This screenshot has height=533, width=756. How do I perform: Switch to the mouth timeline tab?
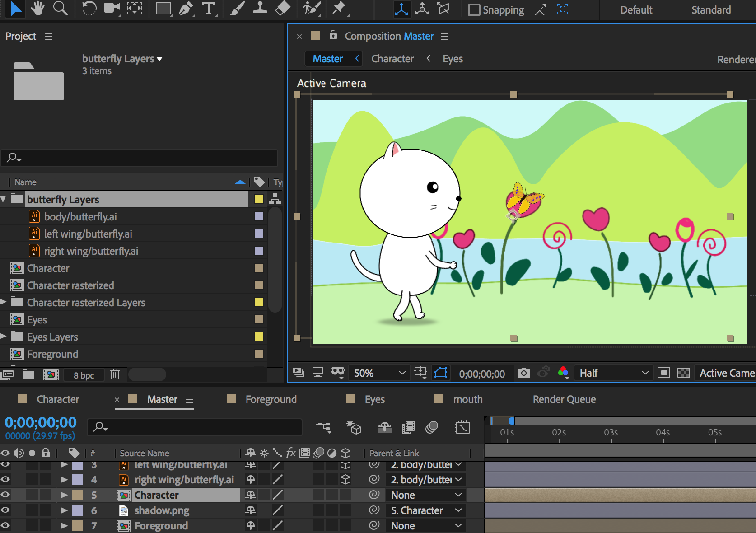tap(468, 399)
